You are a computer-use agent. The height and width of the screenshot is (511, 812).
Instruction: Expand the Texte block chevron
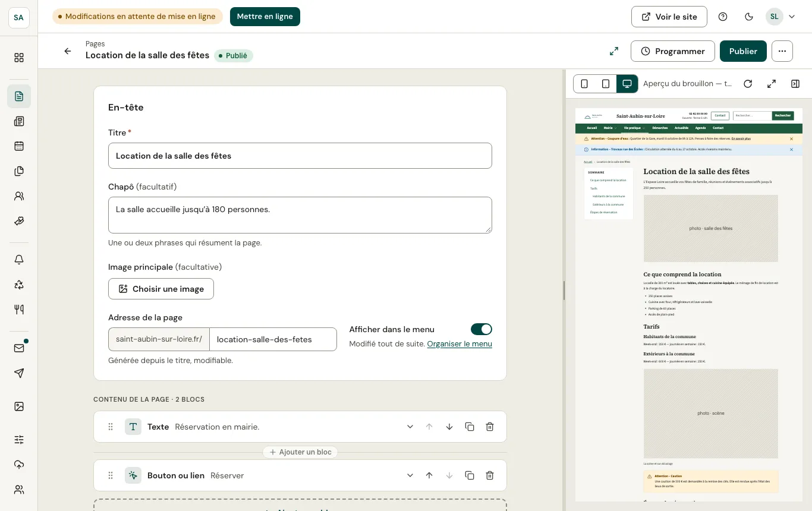point(410,427)
